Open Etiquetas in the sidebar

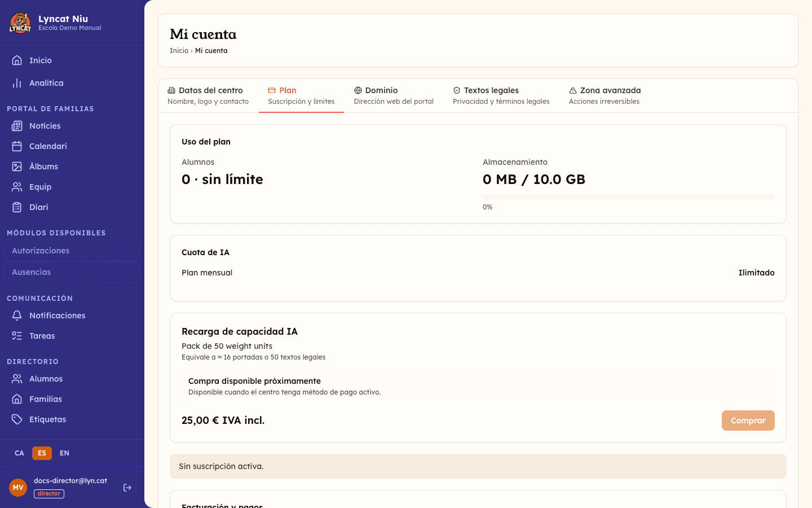click(72, 419)
